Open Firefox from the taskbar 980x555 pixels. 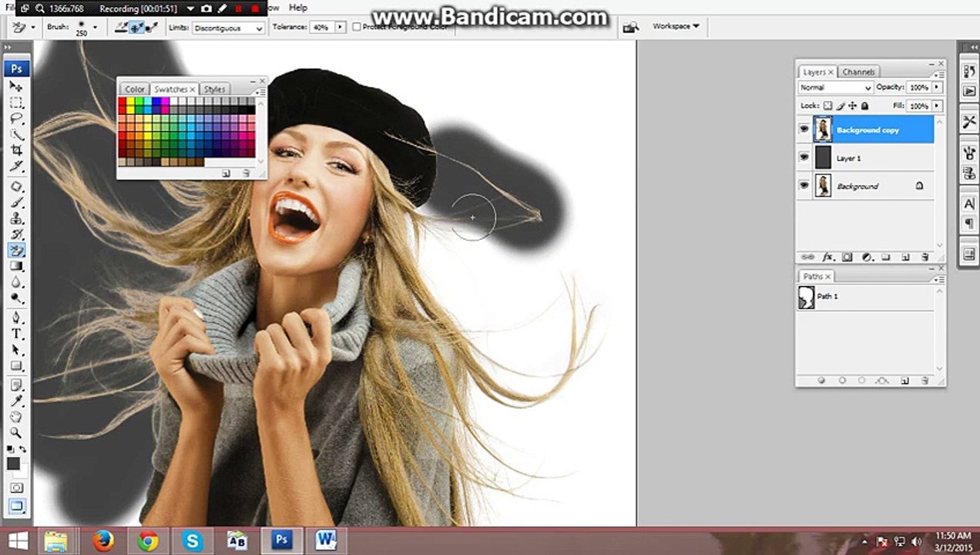103,541
